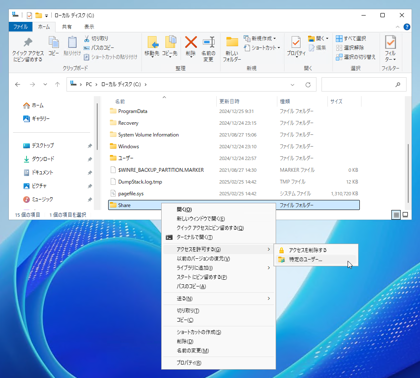Click the New folder (新しいフォルダー) icon
Image resolution: width=420 pixels, height=378 pixels.
point(232,42)
